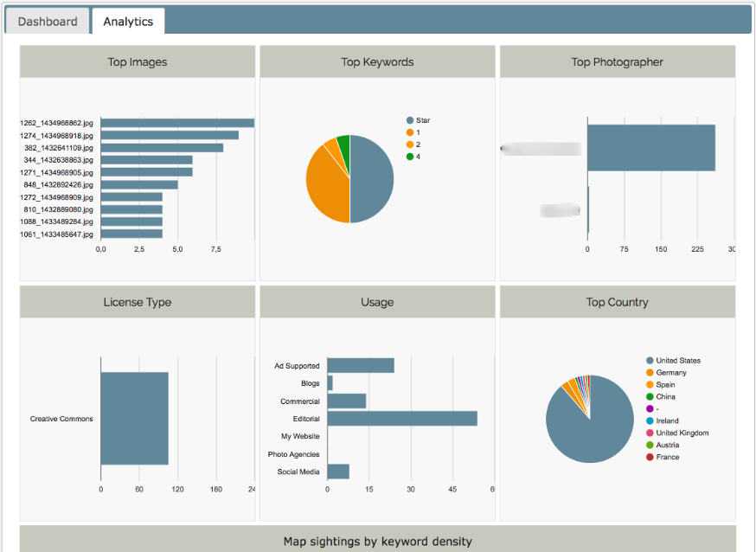756x552 pixels.
Task: Click the France legend marker
Action: [650, 457]
